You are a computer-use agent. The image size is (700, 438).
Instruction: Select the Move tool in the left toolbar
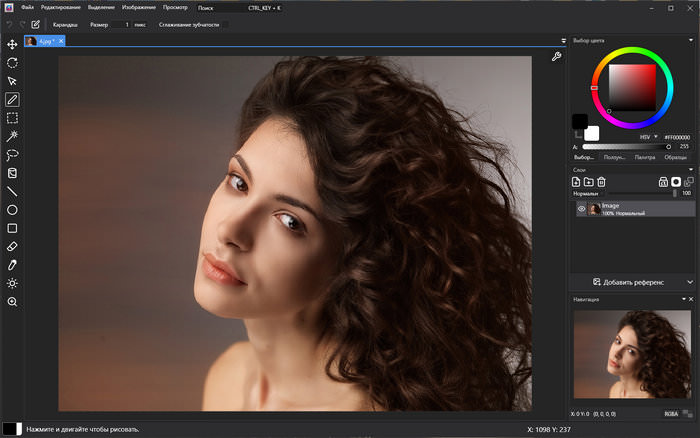12,44
